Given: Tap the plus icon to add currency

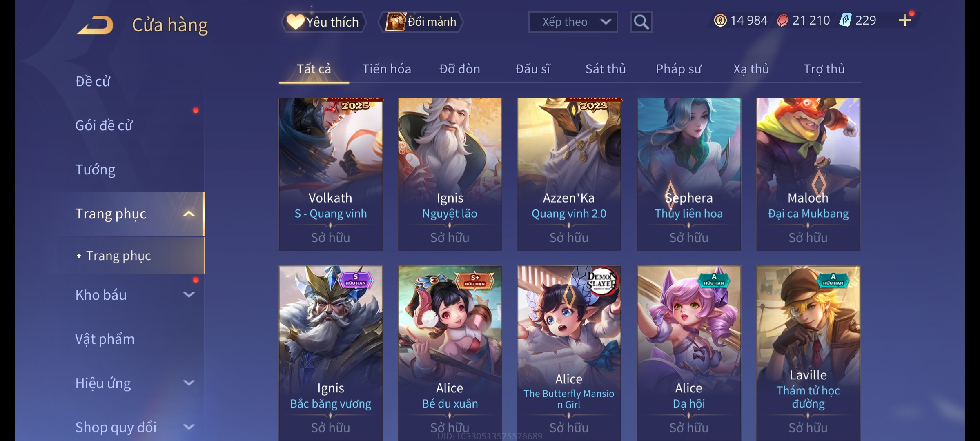Looking at the screenshot, I should click(x=905, y=20).
